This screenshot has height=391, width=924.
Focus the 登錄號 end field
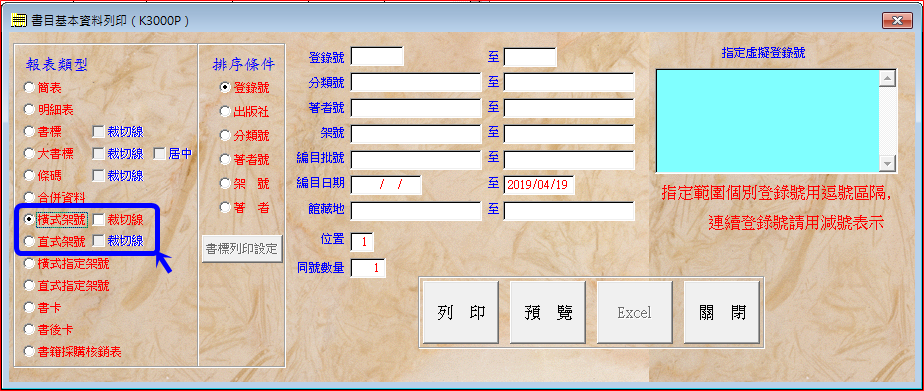point(530,57)
